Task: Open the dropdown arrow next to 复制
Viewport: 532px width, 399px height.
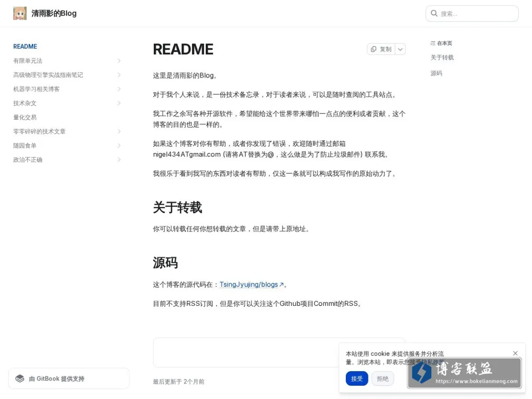Action: pyautogui.click(x=400, y=49)
